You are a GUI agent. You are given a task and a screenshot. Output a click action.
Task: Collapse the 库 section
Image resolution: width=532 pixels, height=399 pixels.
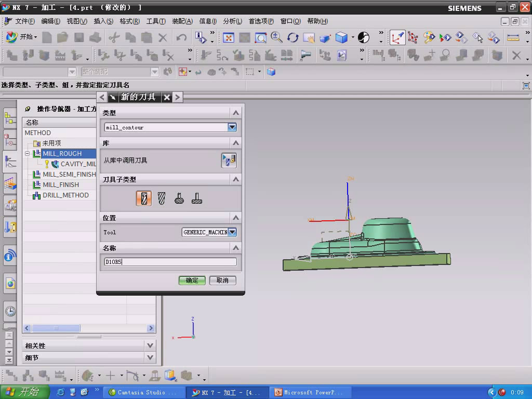(236, 143)
